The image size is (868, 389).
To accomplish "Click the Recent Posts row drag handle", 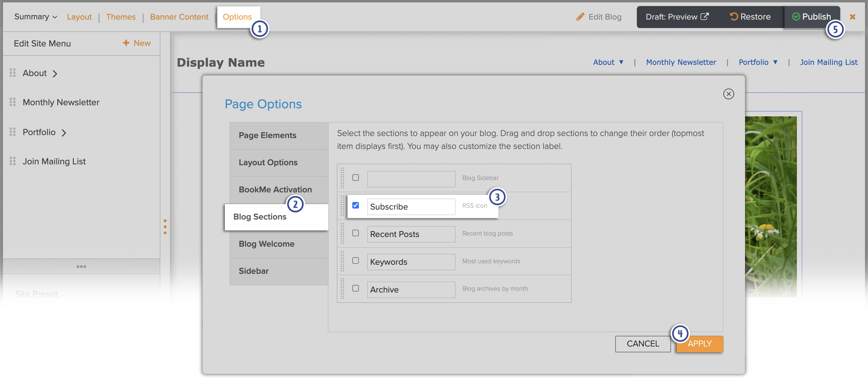I will [342, 233].
